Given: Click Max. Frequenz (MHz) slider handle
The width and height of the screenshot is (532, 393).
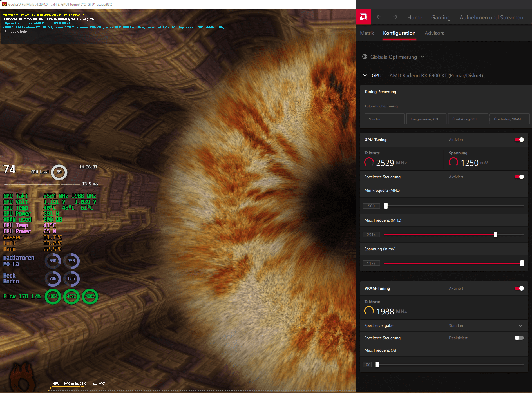Looking at the screenshot, I should point(496,235).
